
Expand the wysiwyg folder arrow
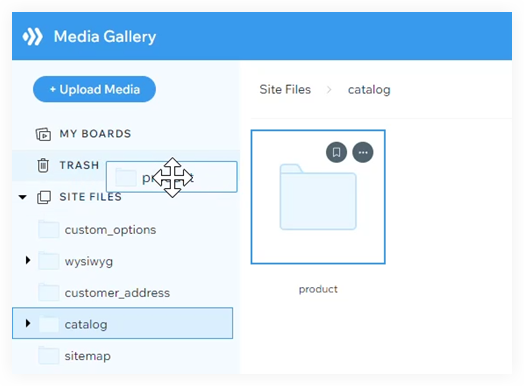click(28, 260)
